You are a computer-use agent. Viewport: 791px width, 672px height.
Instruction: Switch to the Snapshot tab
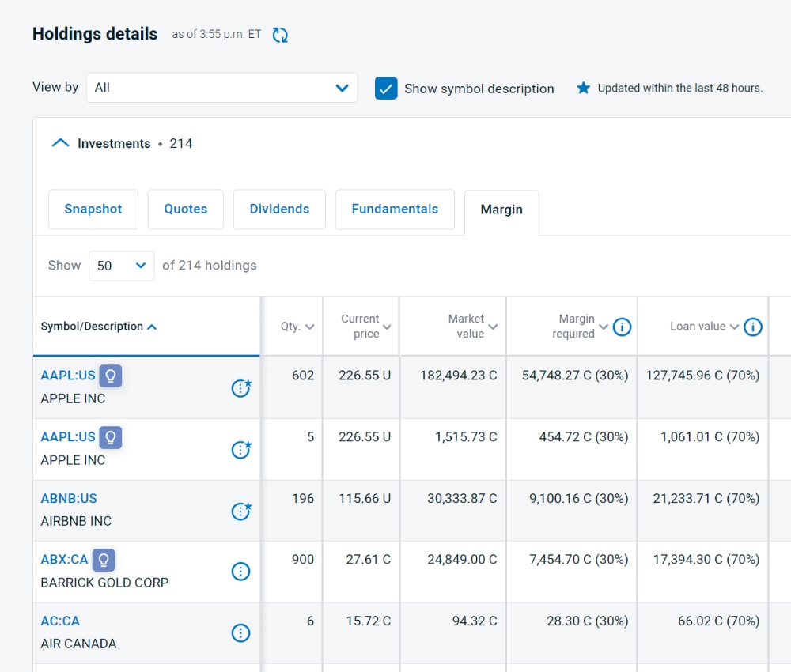tap(93, 210)
